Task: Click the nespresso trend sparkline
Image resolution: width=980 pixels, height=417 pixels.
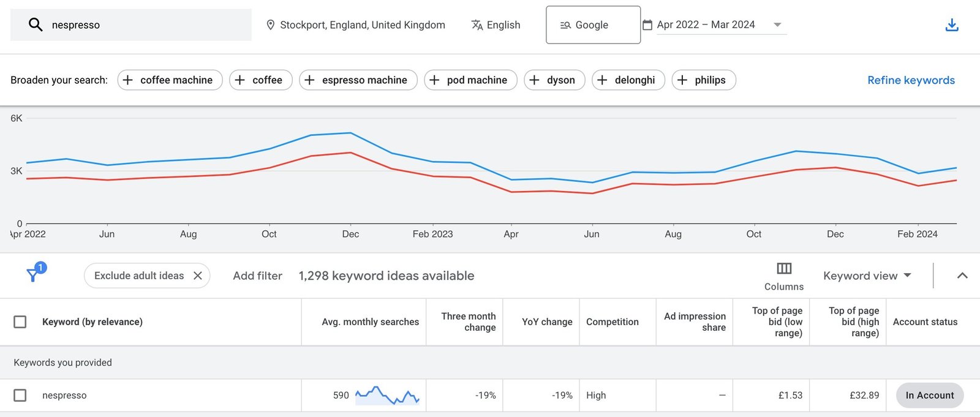Action: pyautogui.click(x=387, y=396)
